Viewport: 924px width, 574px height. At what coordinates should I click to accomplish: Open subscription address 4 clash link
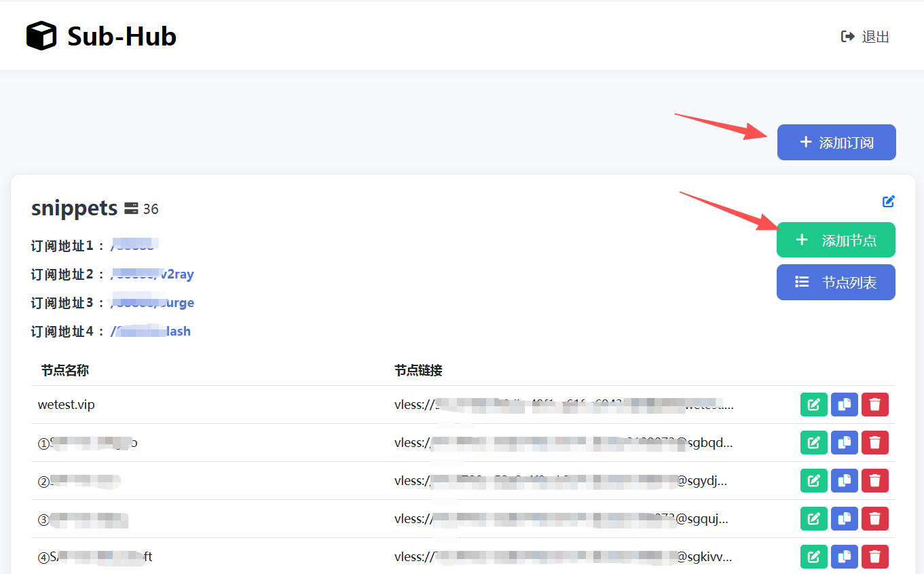coord(150,331)
